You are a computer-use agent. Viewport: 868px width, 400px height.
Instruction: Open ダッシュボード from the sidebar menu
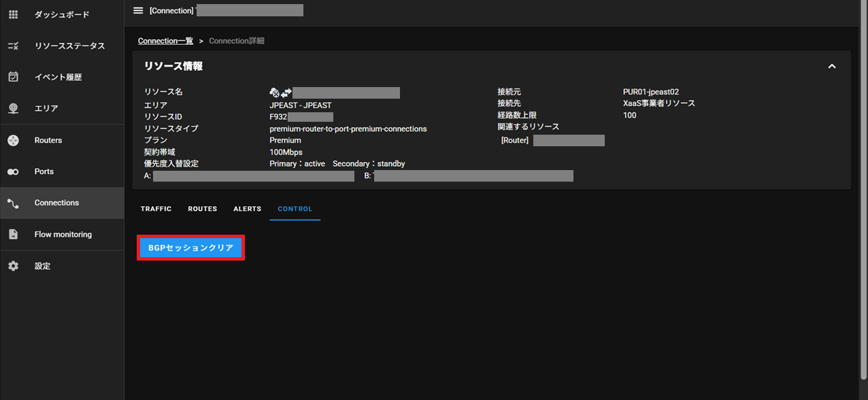[x=61, y=14]
